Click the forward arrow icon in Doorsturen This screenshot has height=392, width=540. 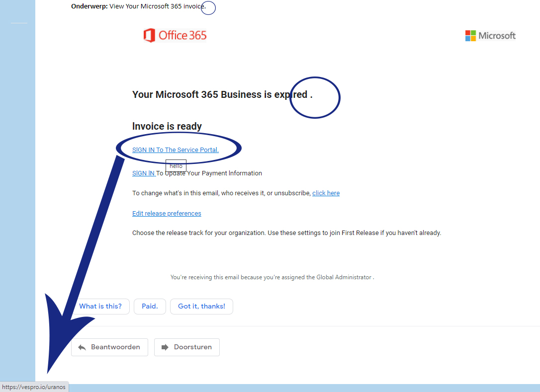tap(165, 347)
